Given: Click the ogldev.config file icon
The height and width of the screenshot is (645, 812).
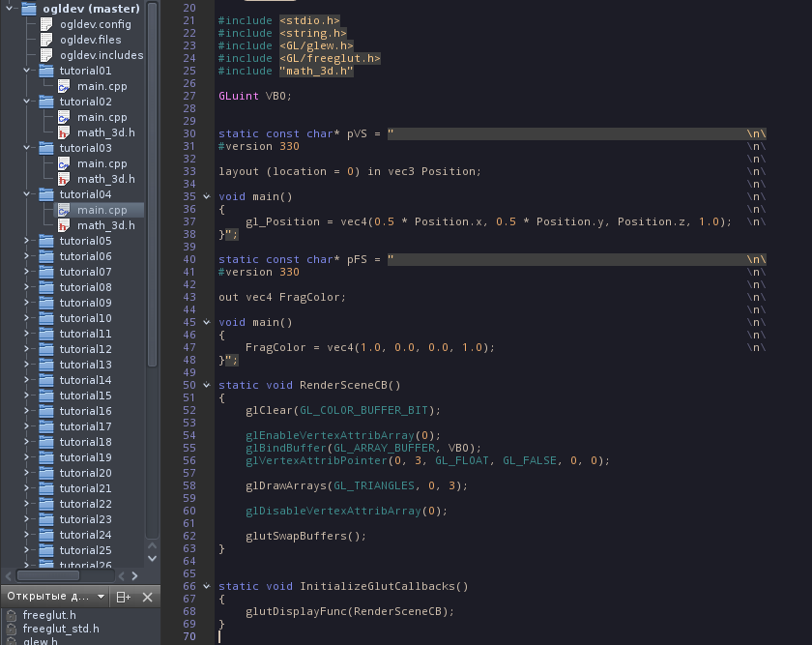Looking at the screenshot, I should tap(46, 24).
